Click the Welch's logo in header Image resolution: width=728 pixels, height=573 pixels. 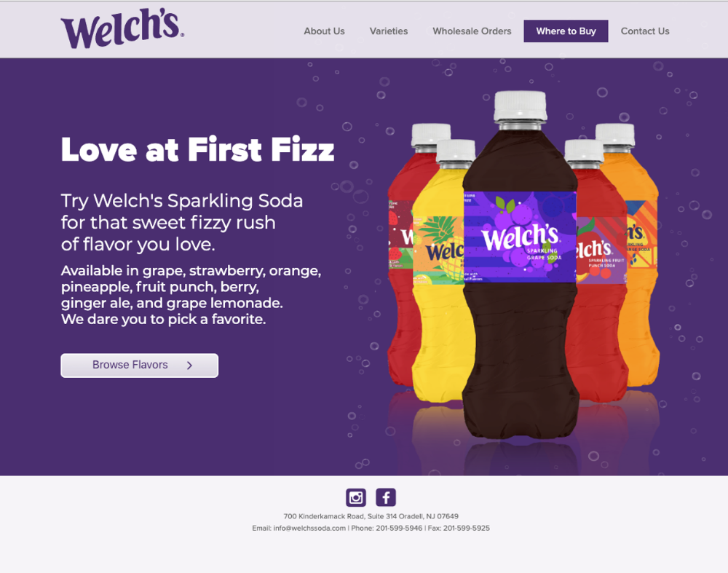122,28
